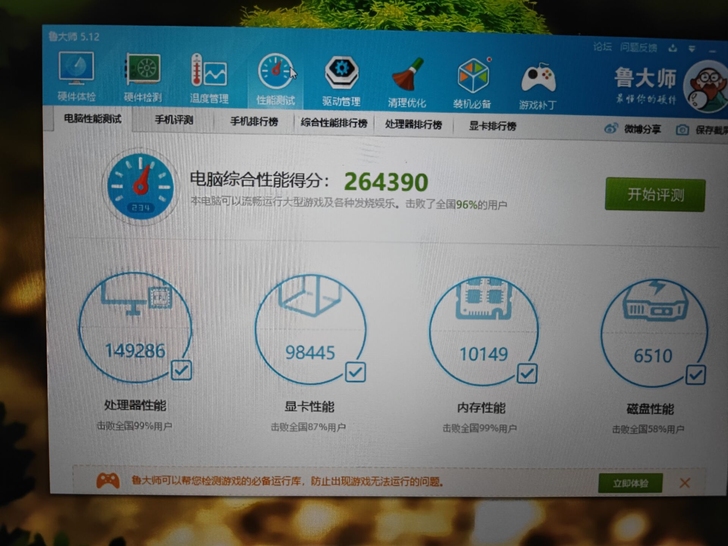The height and width of the screenshot is (546, 728).
Task: Uncheck the 内存性能 test checkbox
Action: 527,373
